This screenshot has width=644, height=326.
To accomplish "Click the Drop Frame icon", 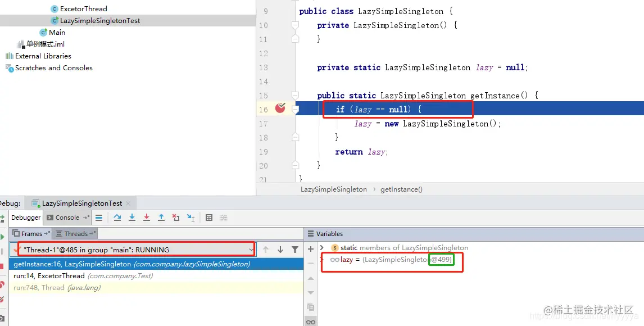I will coord(176,218).
